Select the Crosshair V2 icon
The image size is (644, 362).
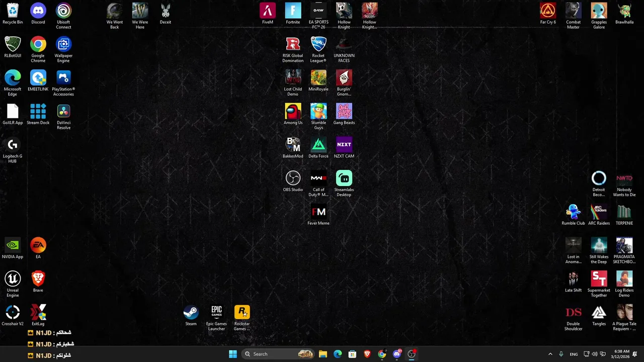click(13, 316)
